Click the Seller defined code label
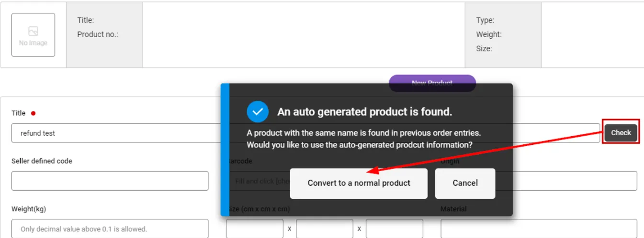 tap(42, 161)
